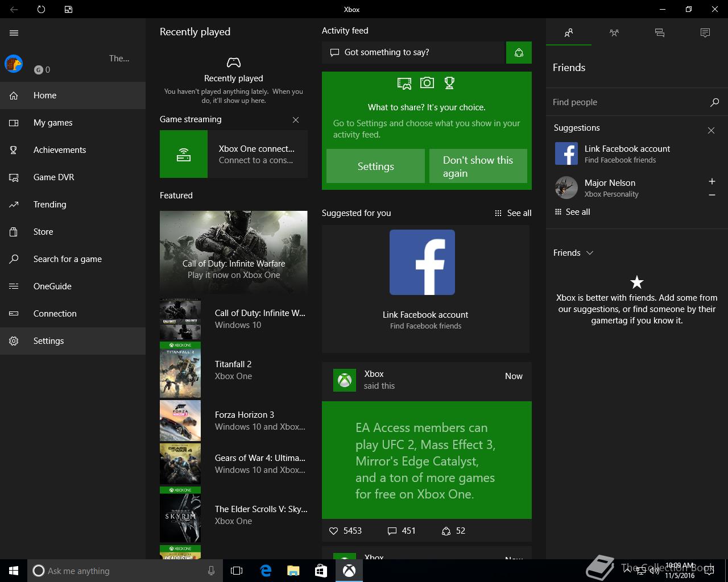Open Trending section
728x582 pixels.
coord(73,205)
